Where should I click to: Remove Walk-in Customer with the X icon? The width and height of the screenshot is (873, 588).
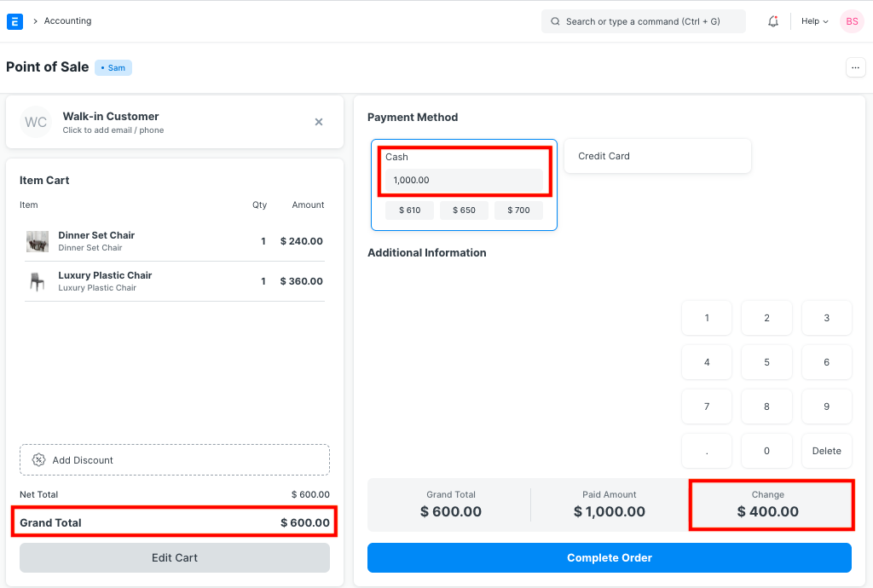(x=318, y=122)
